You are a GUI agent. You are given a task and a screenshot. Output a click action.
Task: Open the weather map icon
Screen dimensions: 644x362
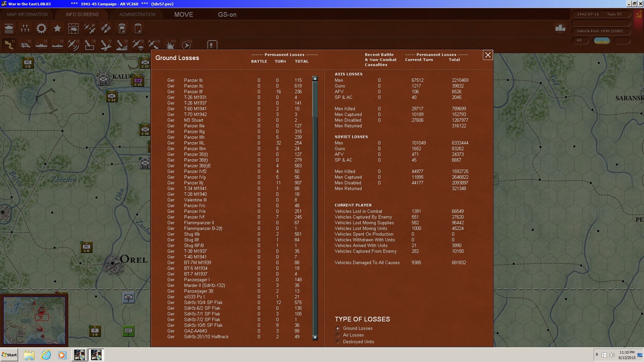pyautogui.click(x=73, y=28)
